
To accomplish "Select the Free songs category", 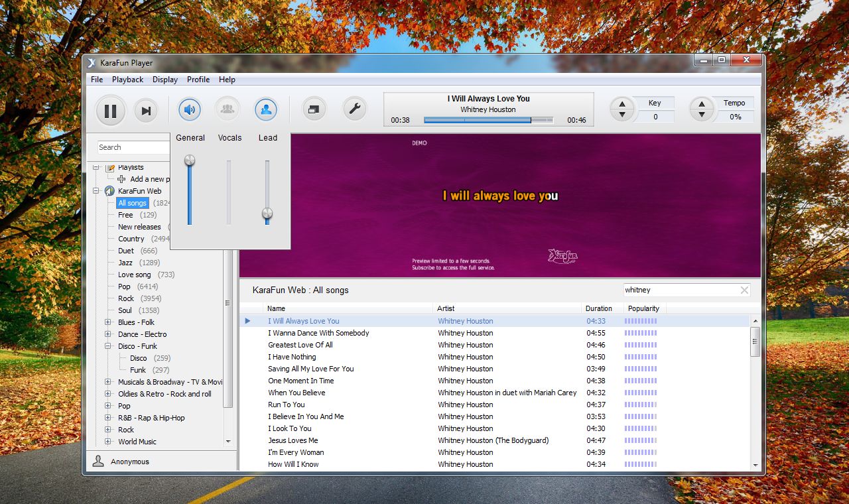I will pyautogui.click(x=125, y=215).
